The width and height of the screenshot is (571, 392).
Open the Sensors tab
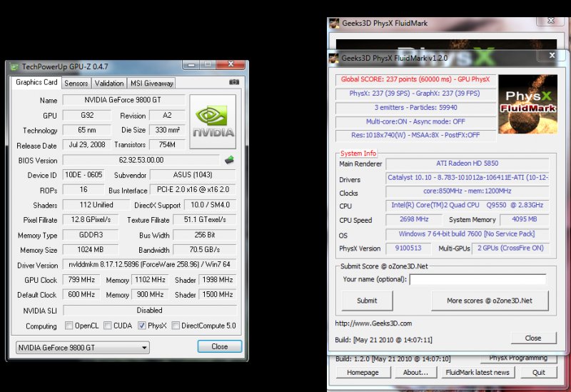[x=76, y=84]
